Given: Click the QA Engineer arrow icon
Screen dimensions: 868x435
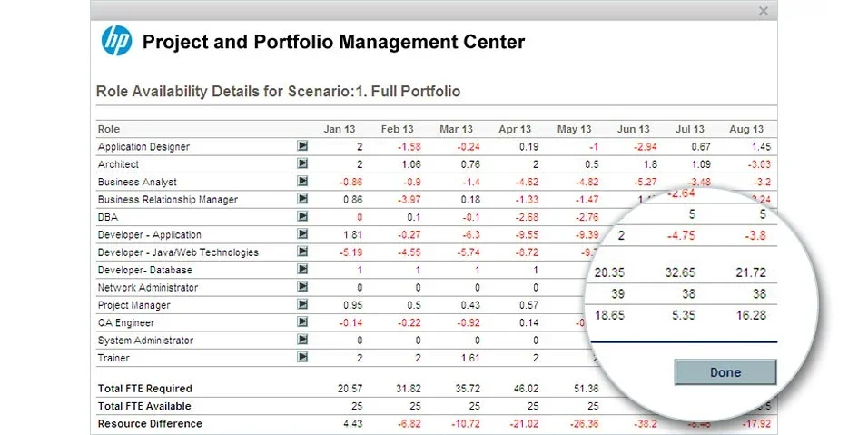Looking at the screenshot, I should [302, 322].
